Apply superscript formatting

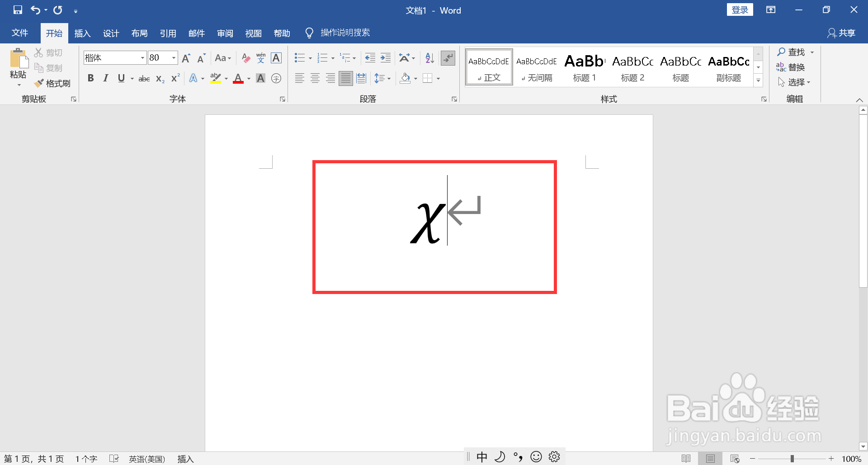pos(175,78)
